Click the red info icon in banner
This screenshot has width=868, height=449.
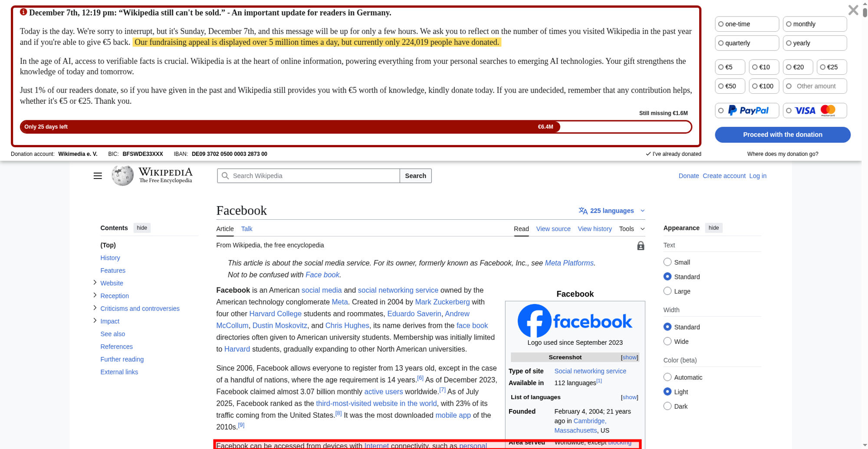coord(23,12)
